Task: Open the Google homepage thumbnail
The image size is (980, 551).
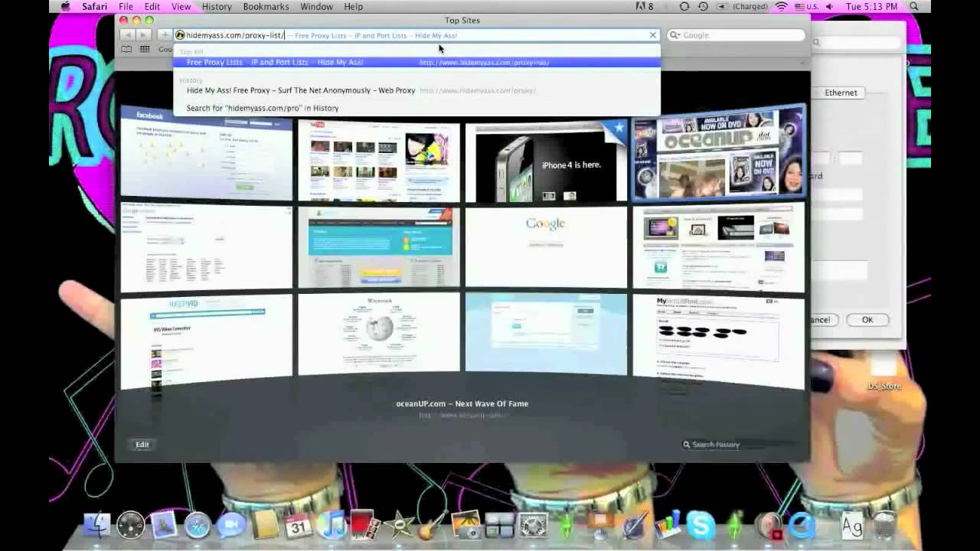Action: pos(546,246)
